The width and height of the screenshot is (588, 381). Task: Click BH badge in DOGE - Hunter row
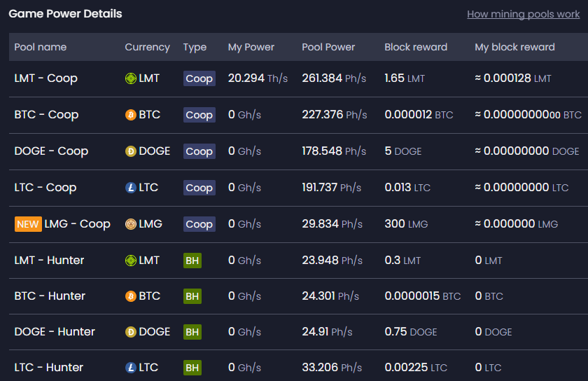click(192, 332)
